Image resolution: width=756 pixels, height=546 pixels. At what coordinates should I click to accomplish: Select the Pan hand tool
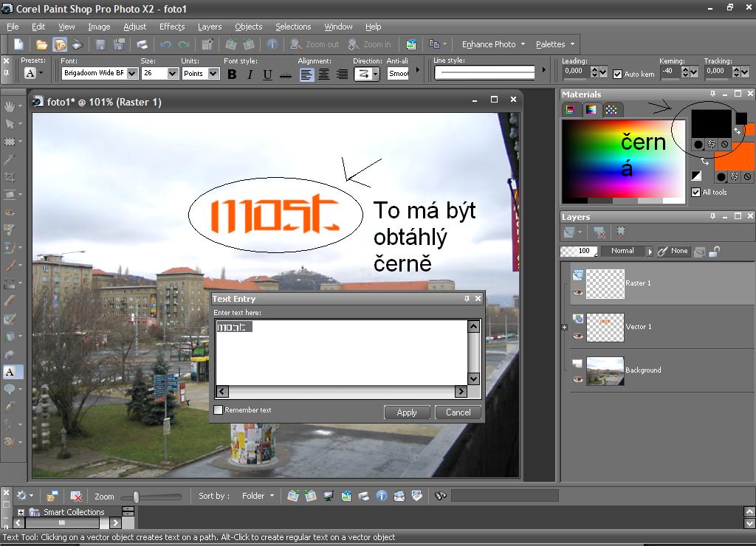pyautogui.click(x=10, y=106)
